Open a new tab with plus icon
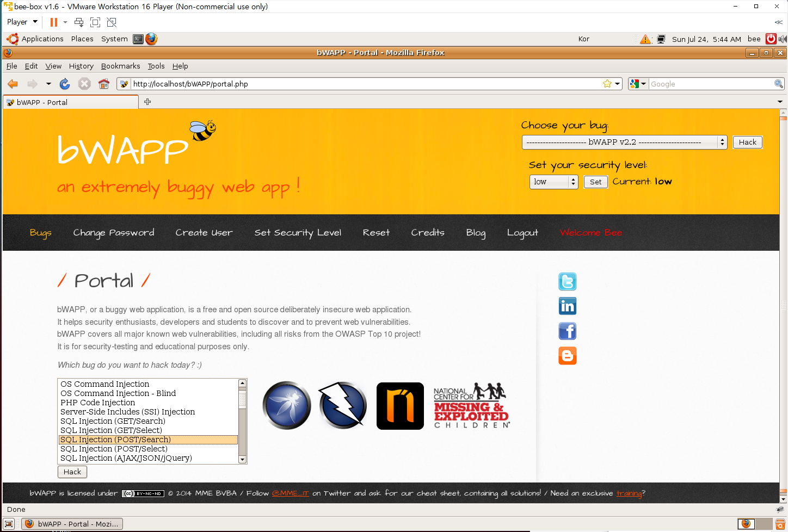The width and height of the screenshot is (788, 532). [147, 102]
